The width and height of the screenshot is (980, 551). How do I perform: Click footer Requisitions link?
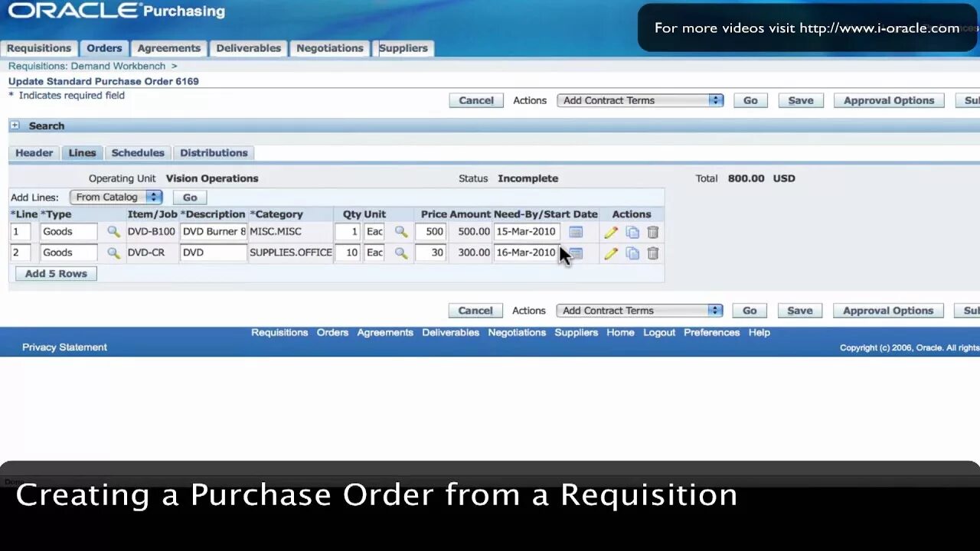tap(279, 333)
